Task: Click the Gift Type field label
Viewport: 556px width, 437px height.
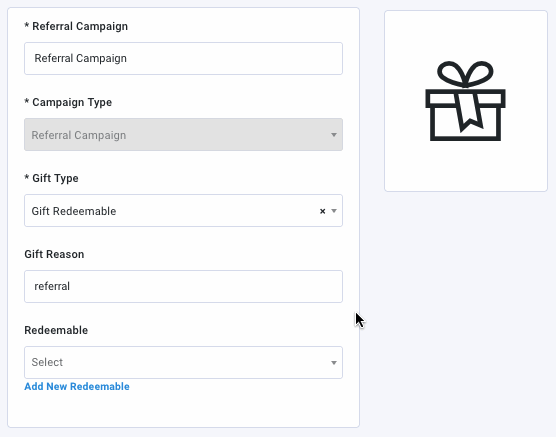Action: click(x=51, y=178)
